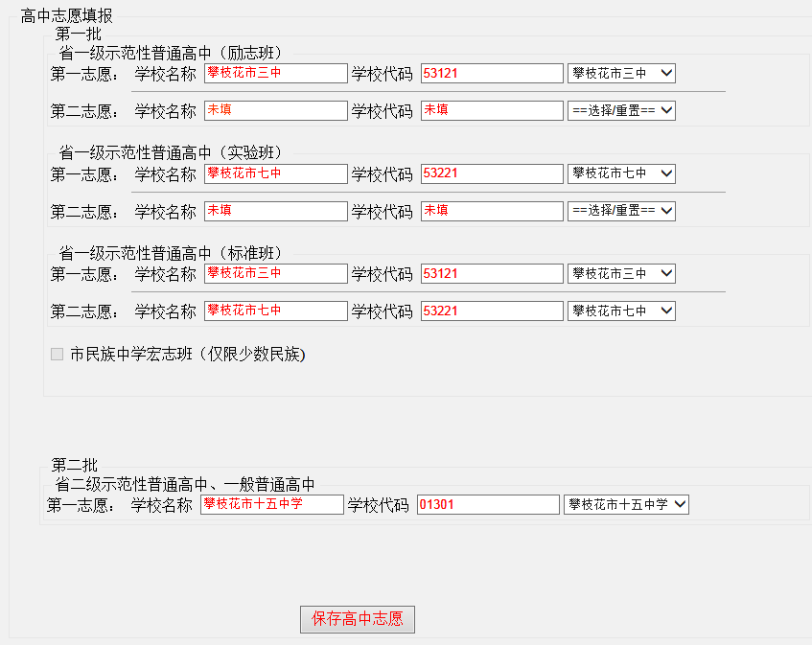
Task: Click the 励志班 first-choice school name field
Action: point(275,74)
